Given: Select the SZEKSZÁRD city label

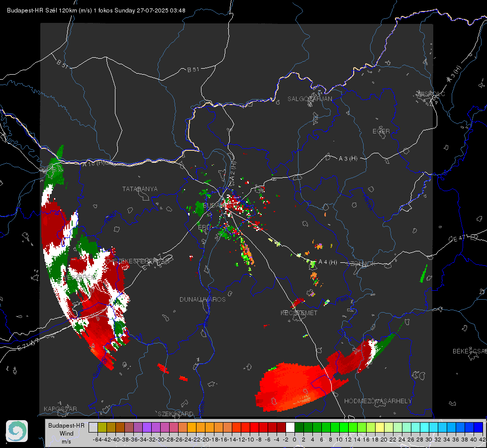Looking at the screenshot, I should (176, 414).
